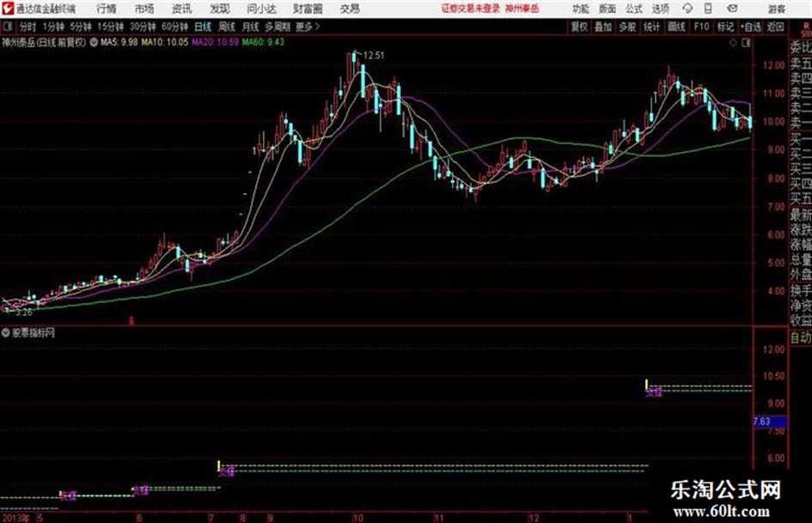This screenshot has width=812, height=523.
Task: Open the customer service headset icon
Action: tap(687, 9)
